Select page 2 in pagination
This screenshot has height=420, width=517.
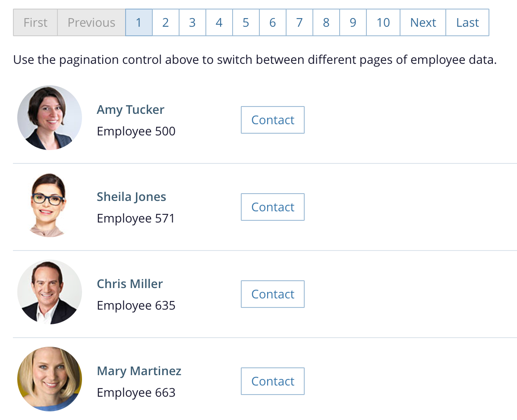point(166,22)
